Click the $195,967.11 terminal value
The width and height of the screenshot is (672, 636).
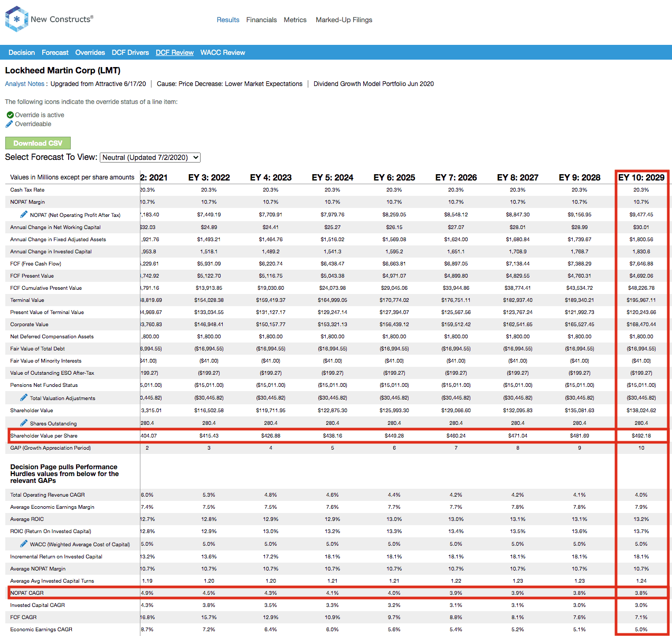coord(641,300)
